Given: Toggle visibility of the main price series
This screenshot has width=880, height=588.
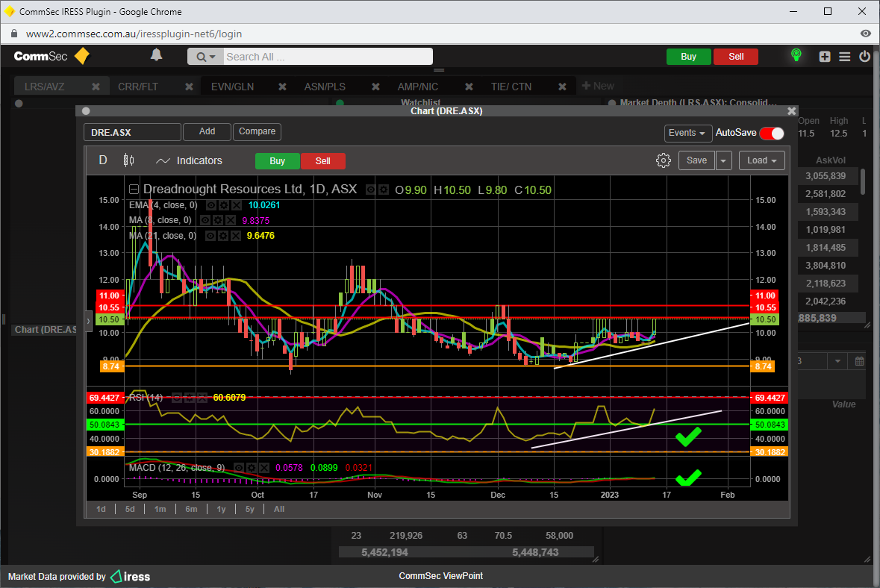Looking at the screenshot, I should [370, 190].
